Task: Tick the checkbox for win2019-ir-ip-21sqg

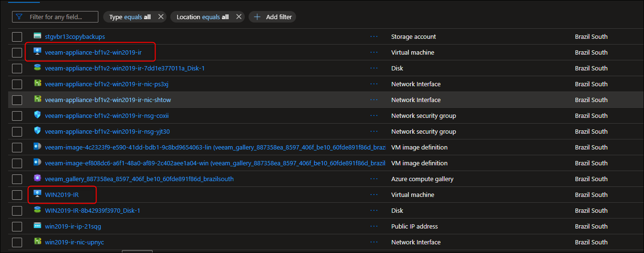Action: (x=17, y=227)
